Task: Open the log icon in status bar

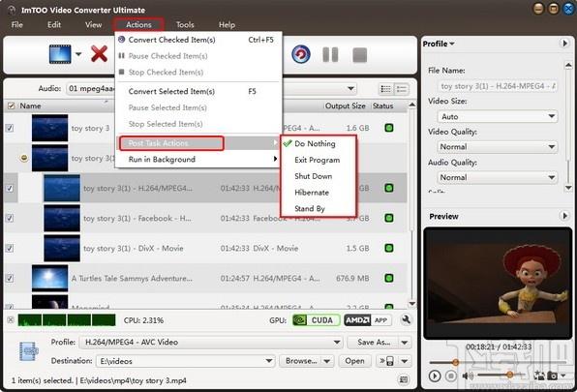Action: [x=404, y=379]
